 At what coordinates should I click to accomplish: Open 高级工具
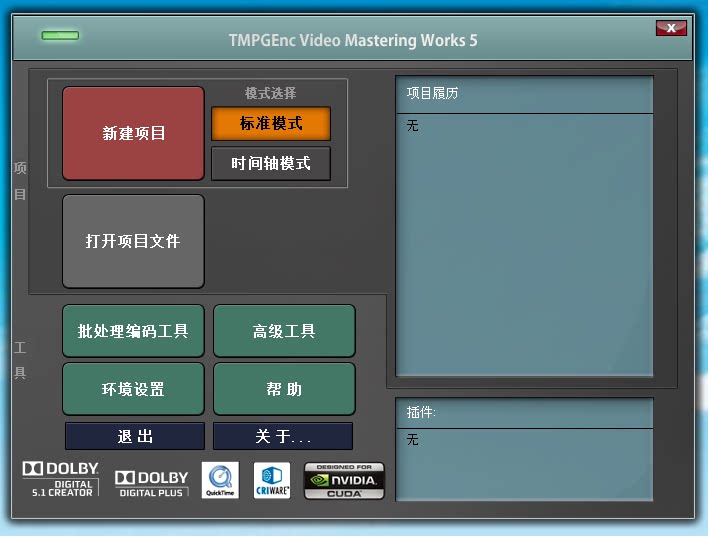tap(284, 331)
